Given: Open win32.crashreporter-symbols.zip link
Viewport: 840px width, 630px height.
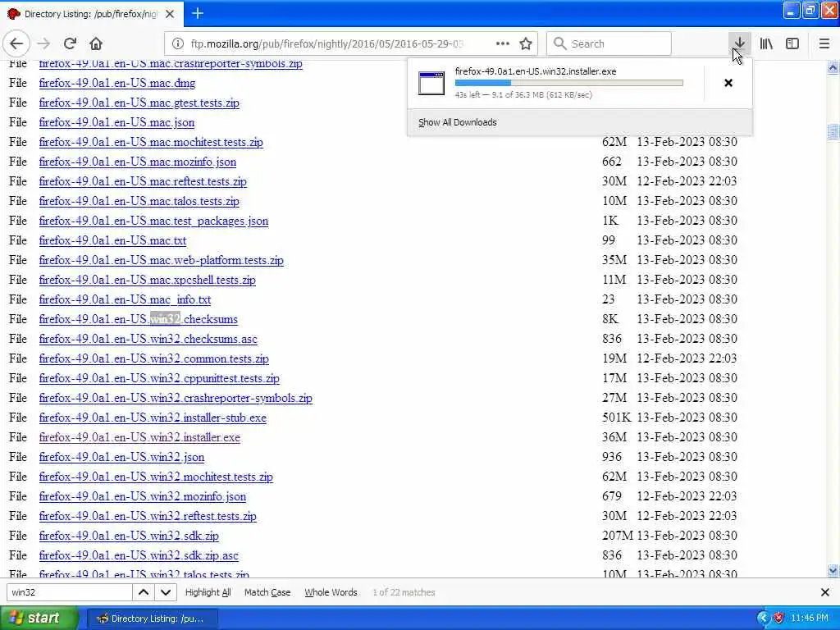Looking at the screenshot, I should [x=176, y=398].
